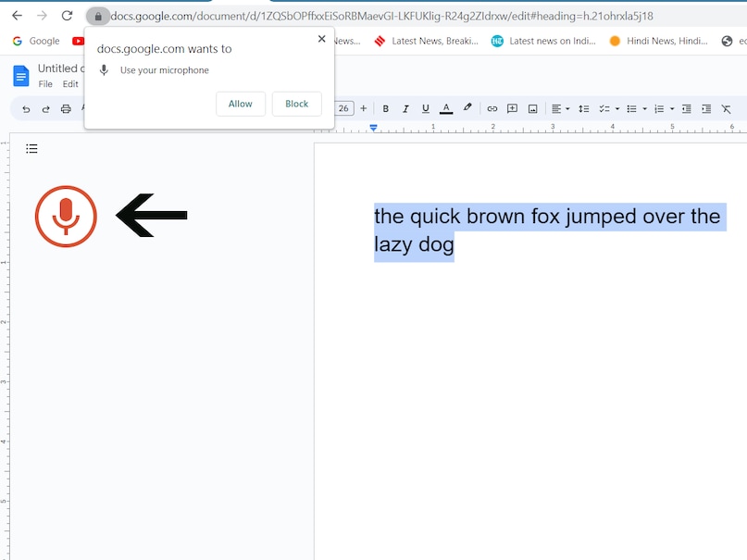Viewport: 747px width, 560px height.
Task: Toggle bold formatting in toolbar
Action: pos(386,108)
